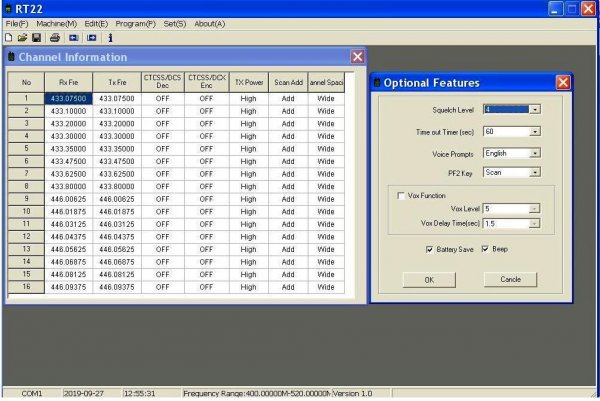This screenshot has height=401, width=600.
Task: Open the Time out Timer dropdown
Action: tap(535, 130)
